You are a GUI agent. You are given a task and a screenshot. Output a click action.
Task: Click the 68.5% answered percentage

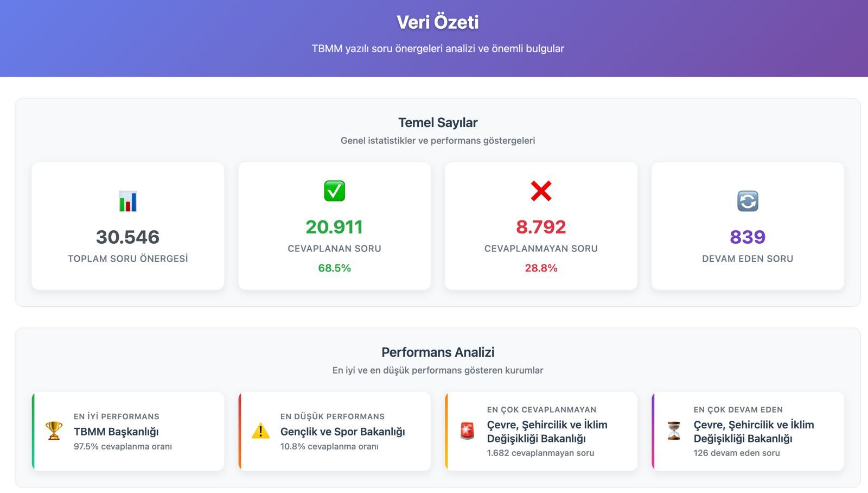click(334, 268)
